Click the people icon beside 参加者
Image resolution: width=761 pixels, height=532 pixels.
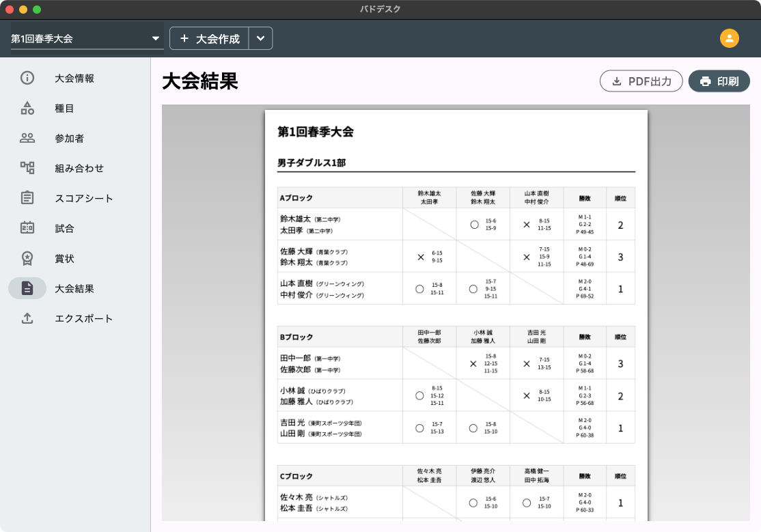coord(27,138)
